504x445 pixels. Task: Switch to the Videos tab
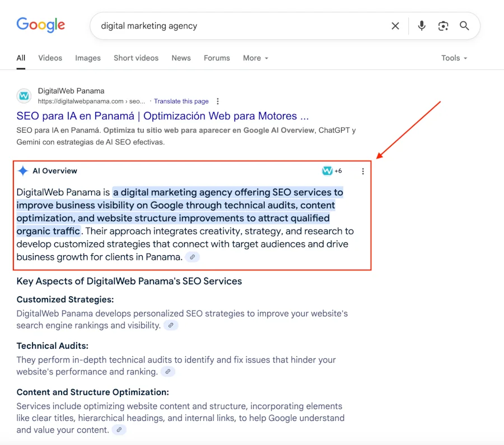tap(50, 58)
